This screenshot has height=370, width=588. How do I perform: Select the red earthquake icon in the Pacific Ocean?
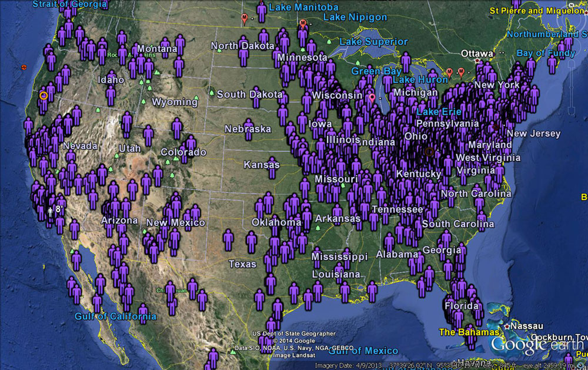pos(24,67)
